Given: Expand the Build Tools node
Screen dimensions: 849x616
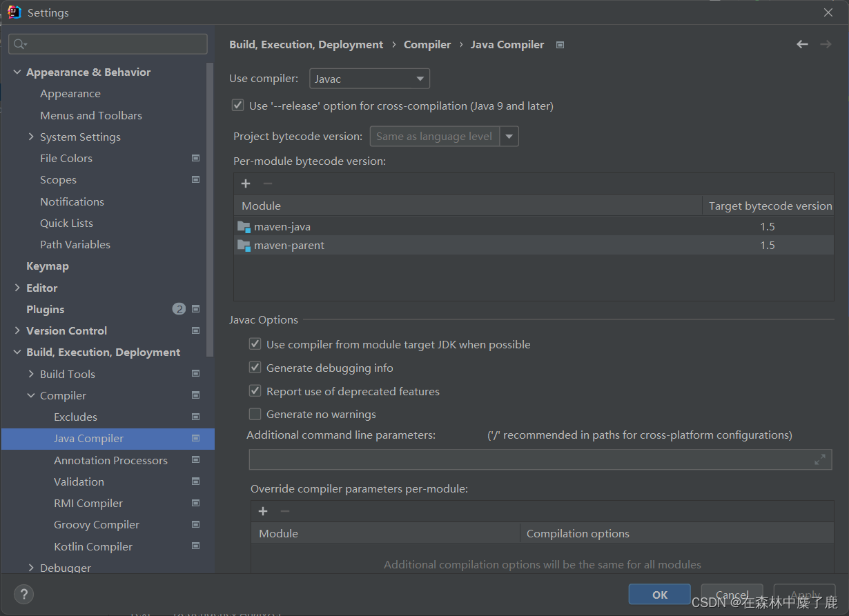Looking at the screenshot, I should click(x=31, y=374).
